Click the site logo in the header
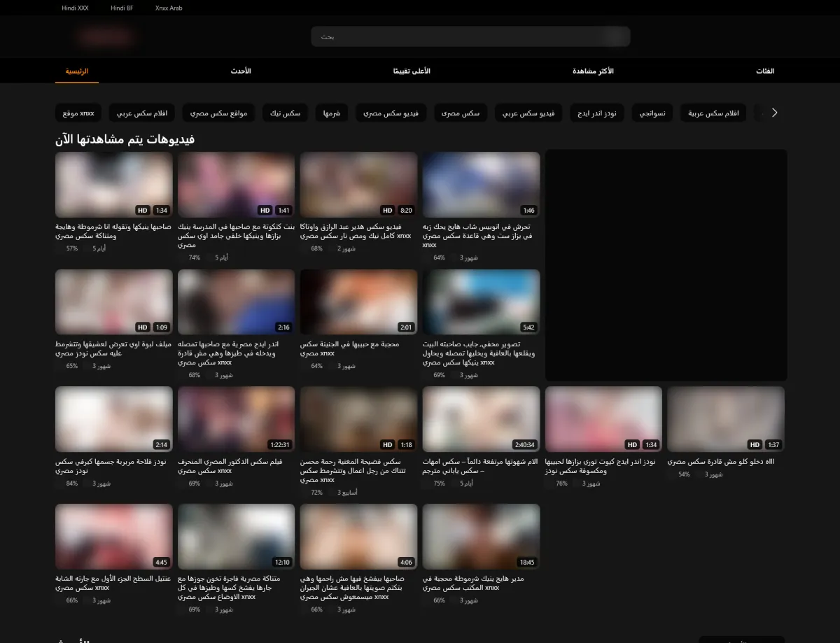Viewport: 840px width, 643px height. [x=106, y=36]
